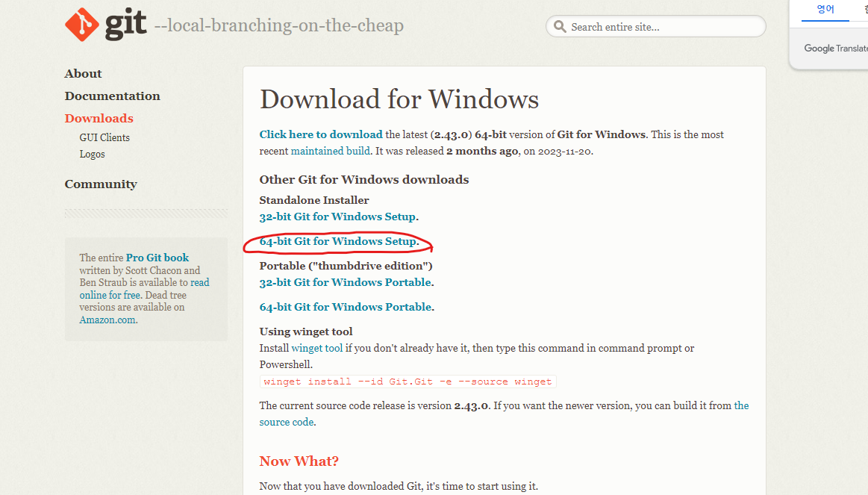Click the 'Now What?' heading
The image size is (868, 495).
(299, 461)
